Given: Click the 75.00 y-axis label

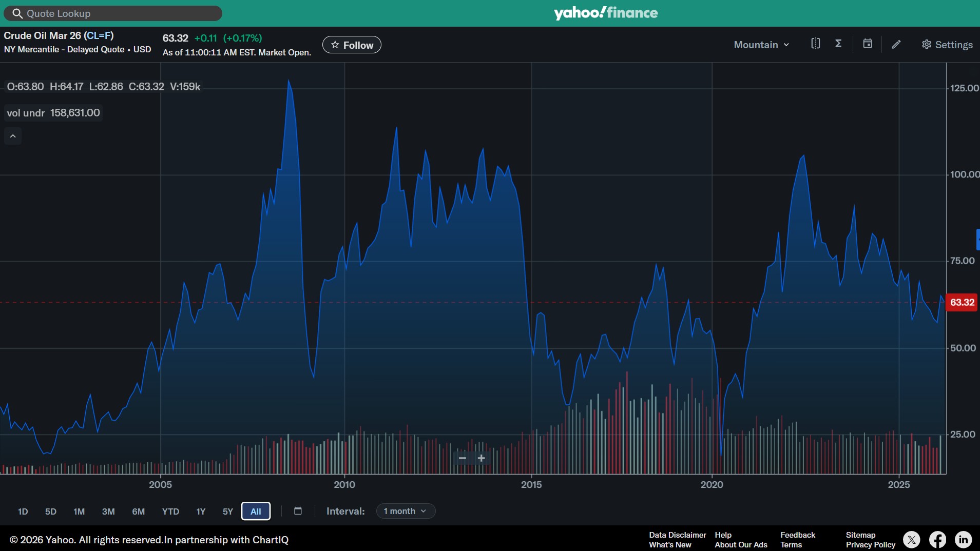Looking at the screenshot, I should point(963,261).
